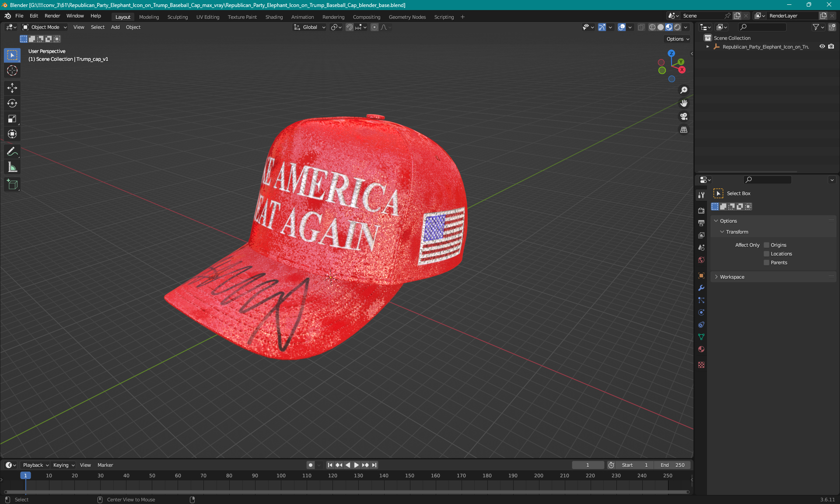
Task: Add a new workspace tab
Action: click(462, 17)
